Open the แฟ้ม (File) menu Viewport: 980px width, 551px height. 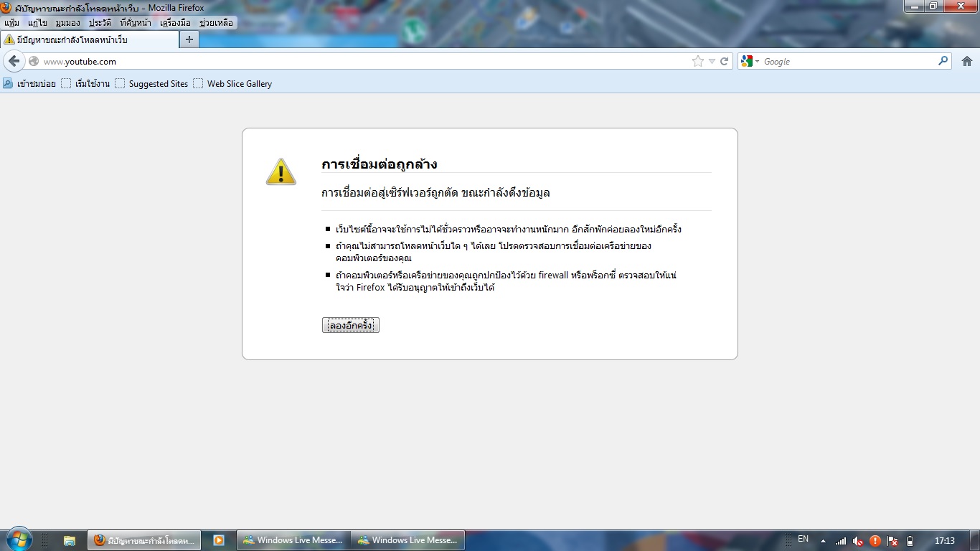click(x=11, y=23)
